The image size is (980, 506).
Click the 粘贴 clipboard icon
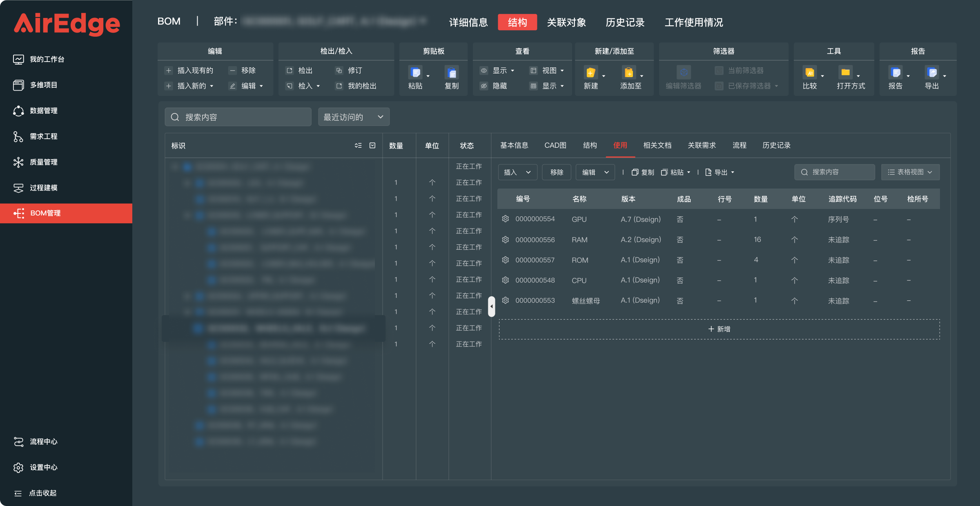click(x=415, y=73)
